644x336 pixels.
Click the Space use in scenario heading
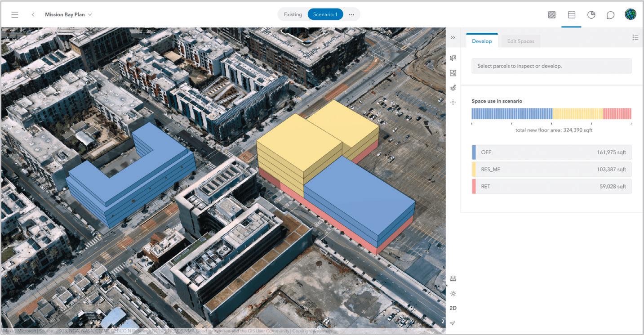[x=497, y=101]
